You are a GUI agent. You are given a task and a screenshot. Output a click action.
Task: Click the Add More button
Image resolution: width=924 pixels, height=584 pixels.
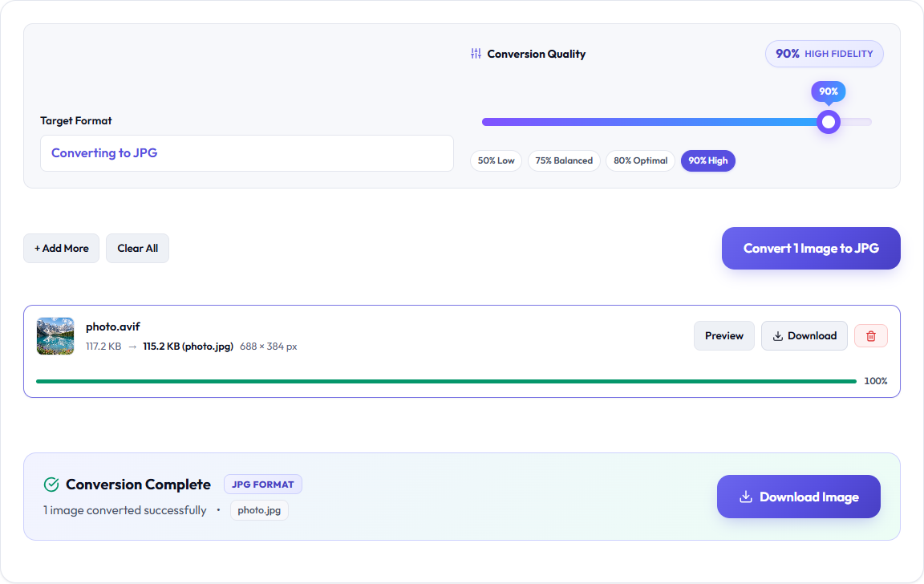pos(61,248)
